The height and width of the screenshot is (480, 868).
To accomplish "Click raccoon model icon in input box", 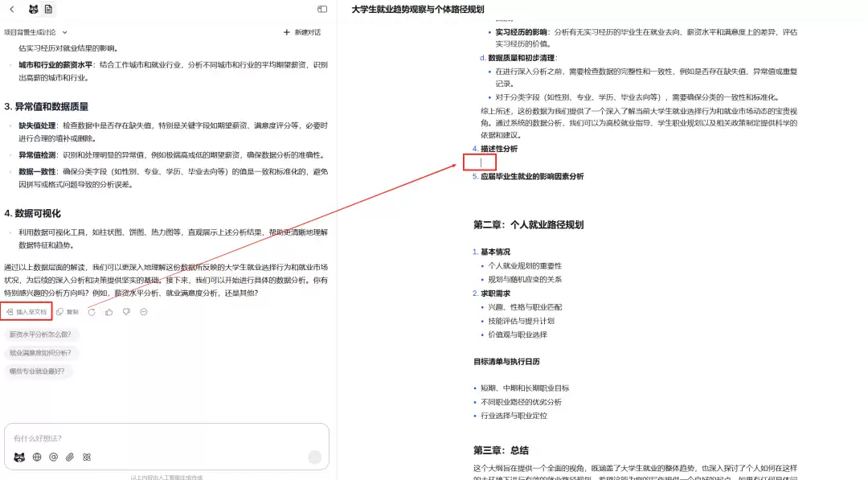I will coord(19,457).
